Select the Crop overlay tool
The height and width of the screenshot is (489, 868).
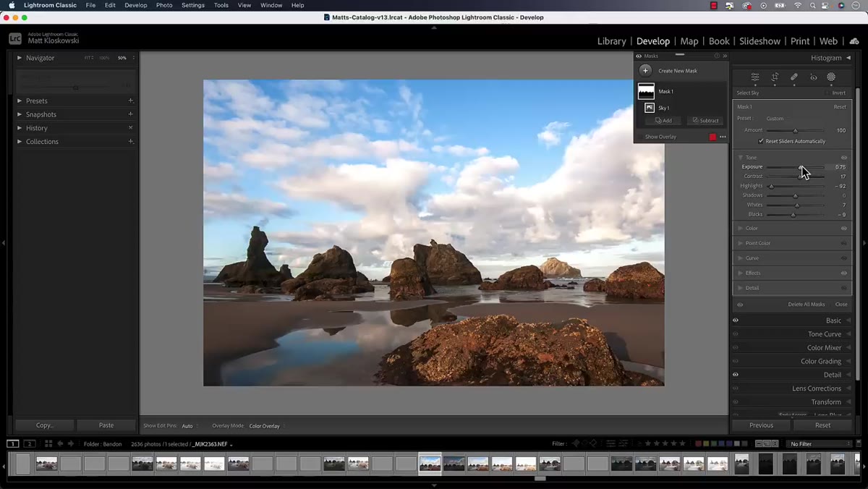[x=775, y=77]
